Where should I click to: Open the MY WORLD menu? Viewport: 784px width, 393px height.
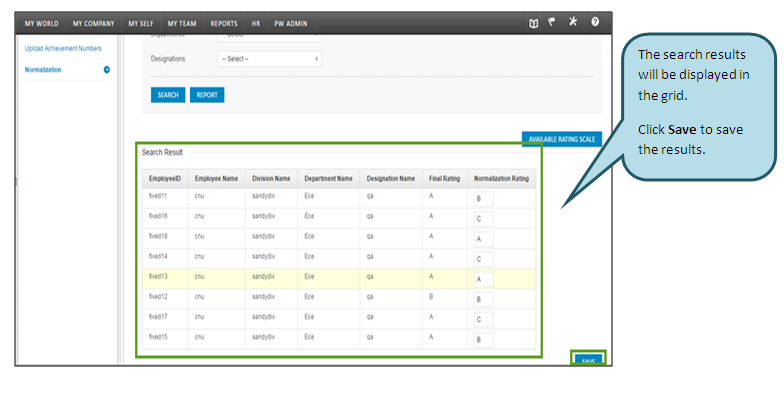point(42,24)
